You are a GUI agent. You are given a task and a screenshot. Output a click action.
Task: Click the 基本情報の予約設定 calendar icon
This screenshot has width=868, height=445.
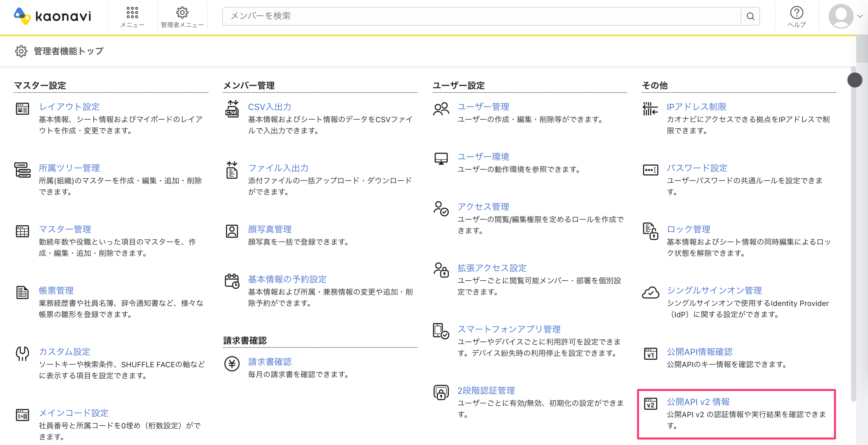232,281
